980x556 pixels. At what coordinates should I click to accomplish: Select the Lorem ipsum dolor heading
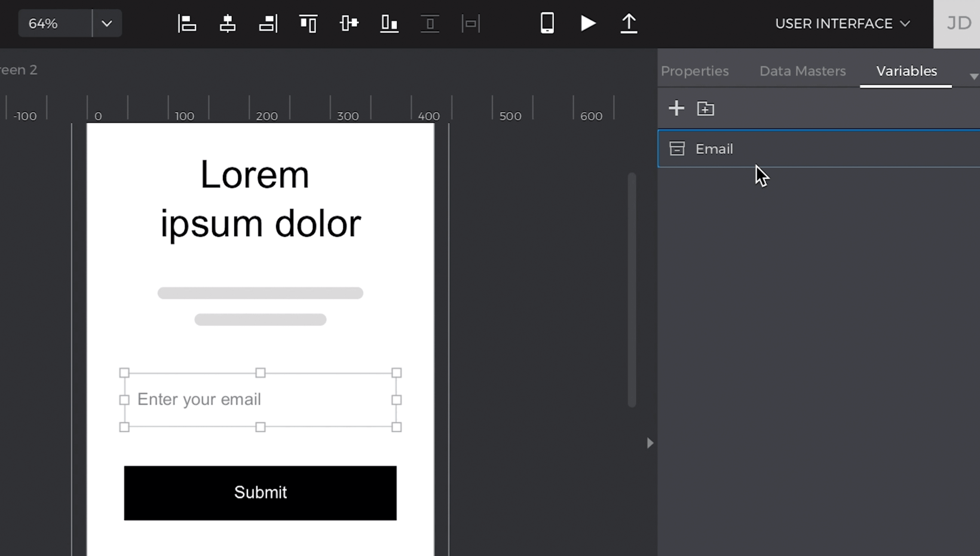tap(260, 199)
